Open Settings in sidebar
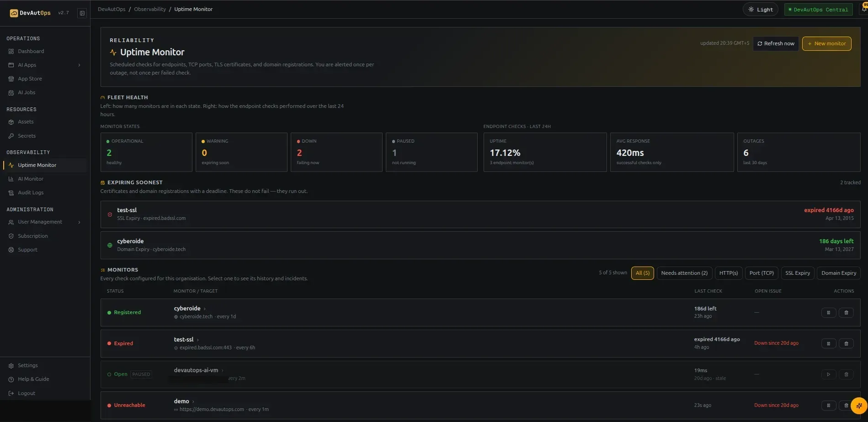 point(28,365)
